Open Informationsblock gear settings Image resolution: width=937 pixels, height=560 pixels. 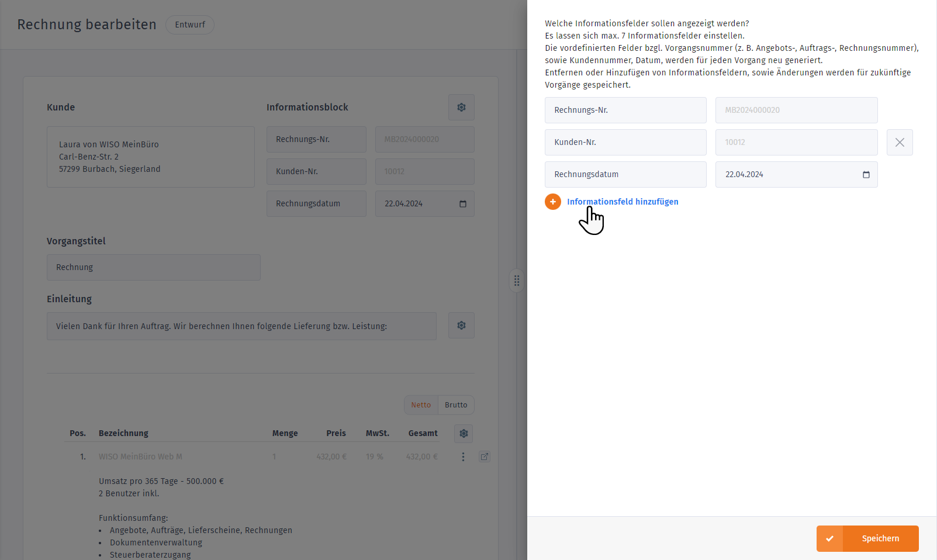point(461,108)
